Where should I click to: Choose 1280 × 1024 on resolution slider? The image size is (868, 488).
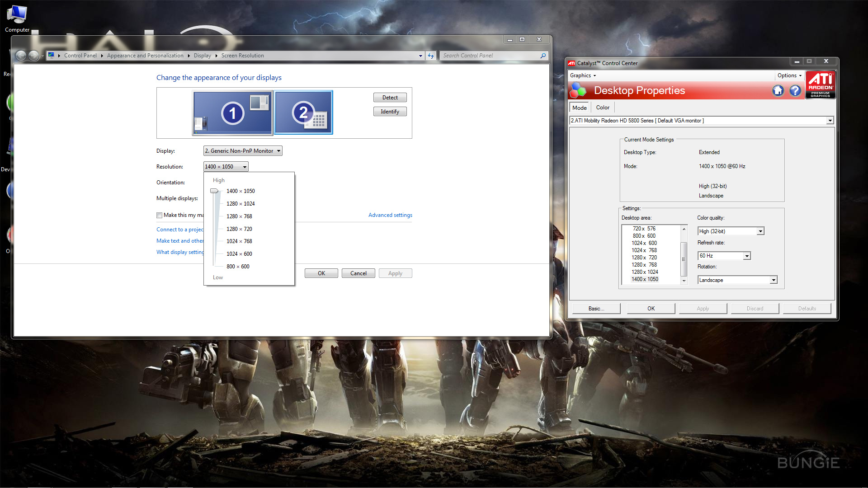tap(241, 204)
